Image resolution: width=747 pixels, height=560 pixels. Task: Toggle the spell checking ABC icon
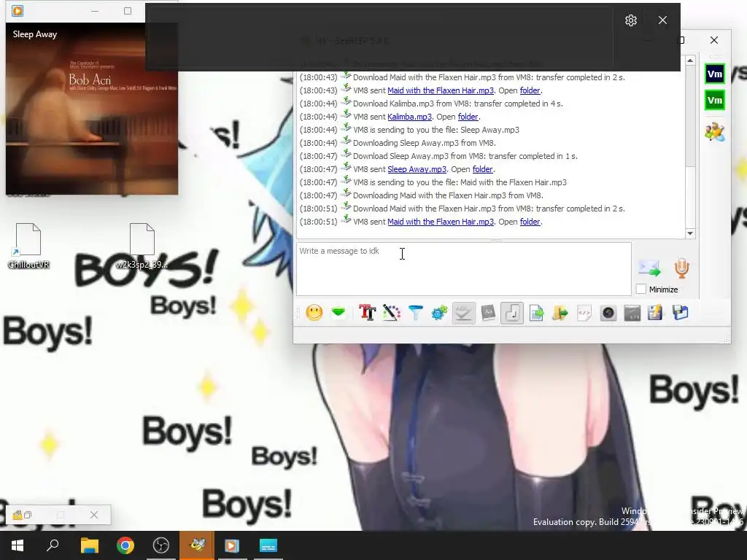tap(463, 313)
